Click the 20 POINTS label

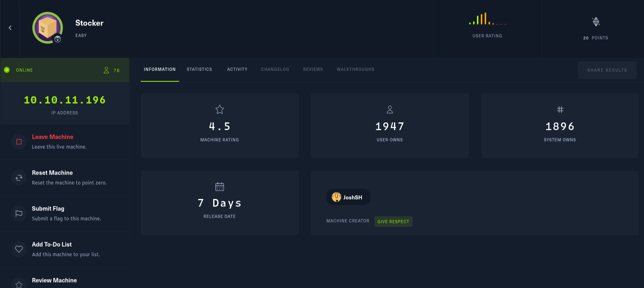[596, 38]
